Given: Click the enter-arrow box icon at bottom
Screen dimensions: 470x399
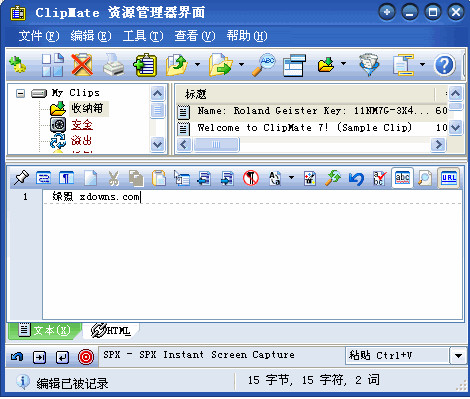Looking at the screenshot, I should coord(62,357).
